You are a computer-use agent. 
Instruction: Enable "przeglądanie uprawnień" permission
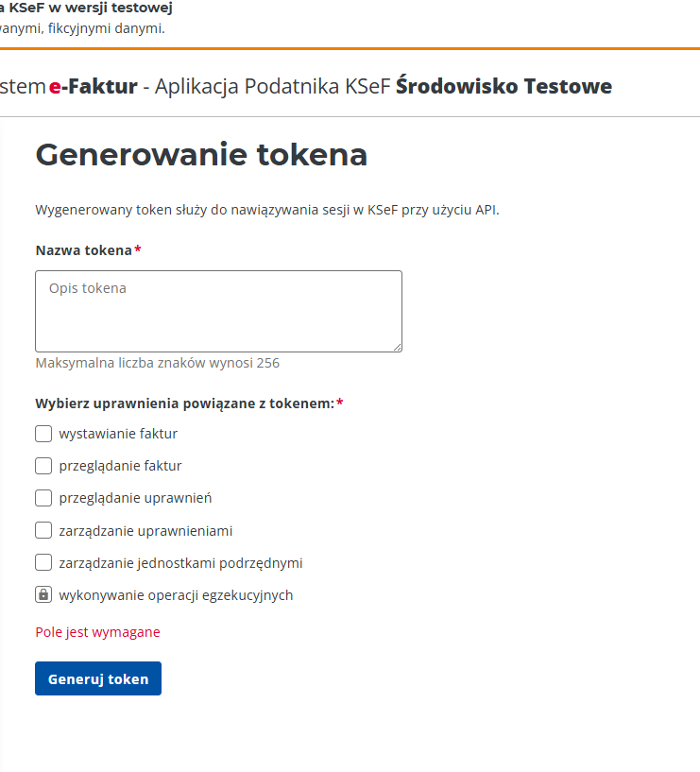[x=43, y=498]
